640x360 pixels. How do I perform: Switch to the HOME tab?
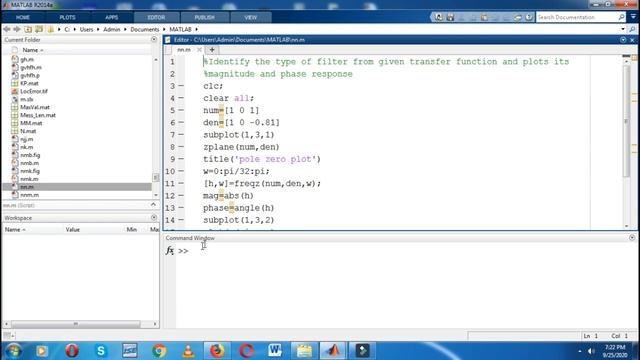[23, 18]
